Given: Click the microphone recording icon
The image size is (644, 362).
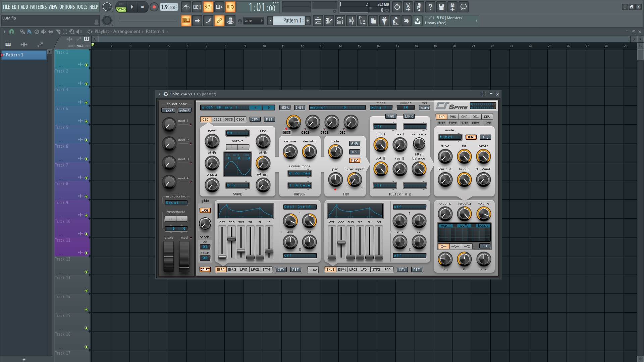Looking at the screenshot, I should pyautogui.click(x=419, y=7).
